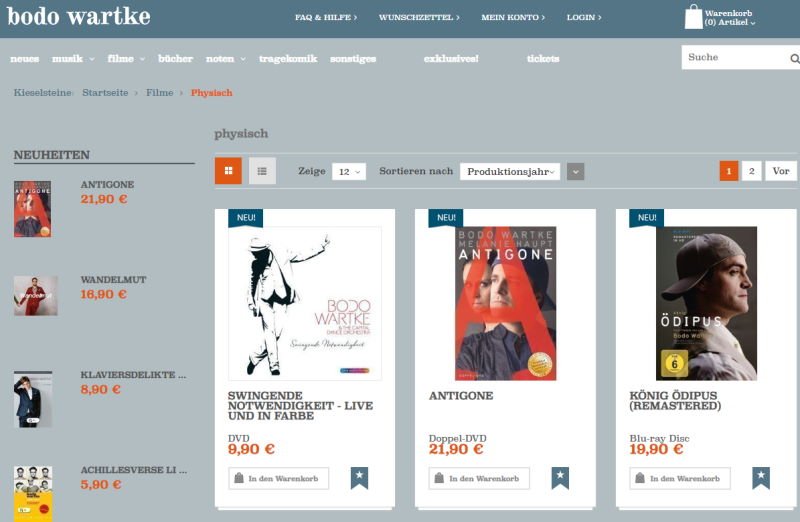Screen dimensions: 800x522
Task: Add Antigone to wishlist star
Action: [x=560, y=478]
